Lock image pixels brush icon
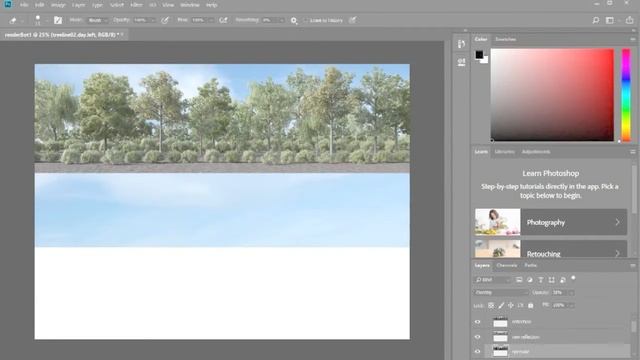640x360 pixels. pyautogui.click(x=501, y=305)
